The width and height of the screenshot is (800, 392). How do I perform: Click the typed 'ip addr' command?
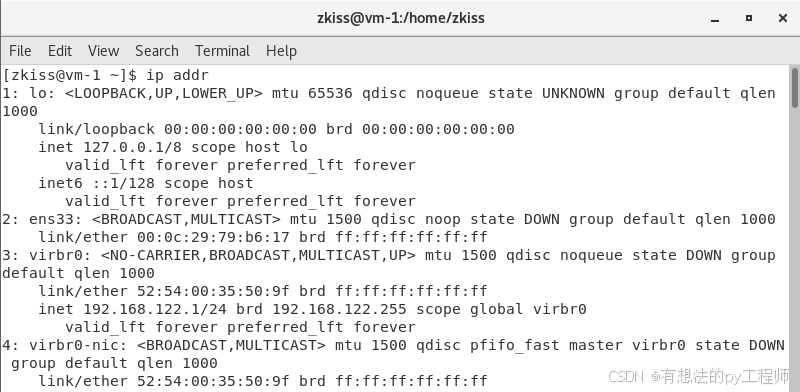coord(177,75)
